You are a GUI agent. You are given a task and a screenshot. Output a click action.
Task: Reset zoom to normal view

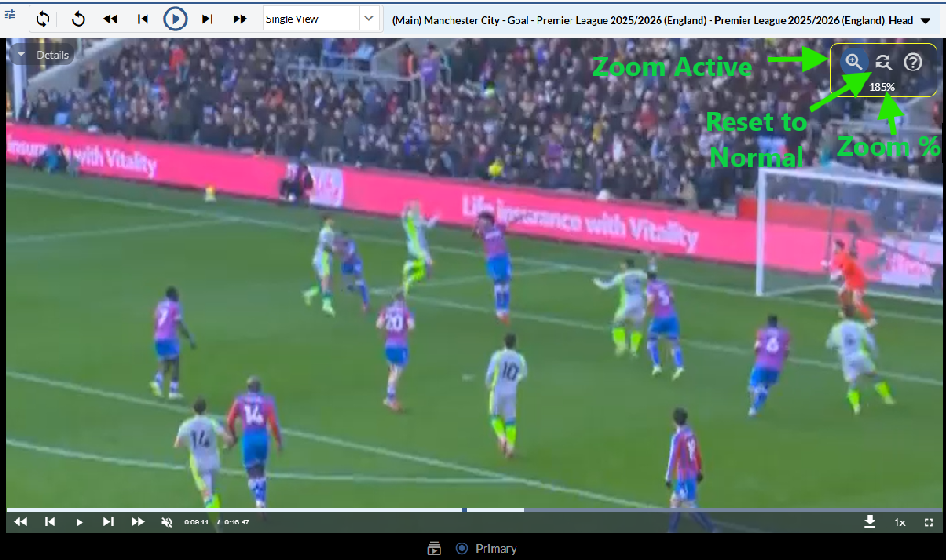884,61
